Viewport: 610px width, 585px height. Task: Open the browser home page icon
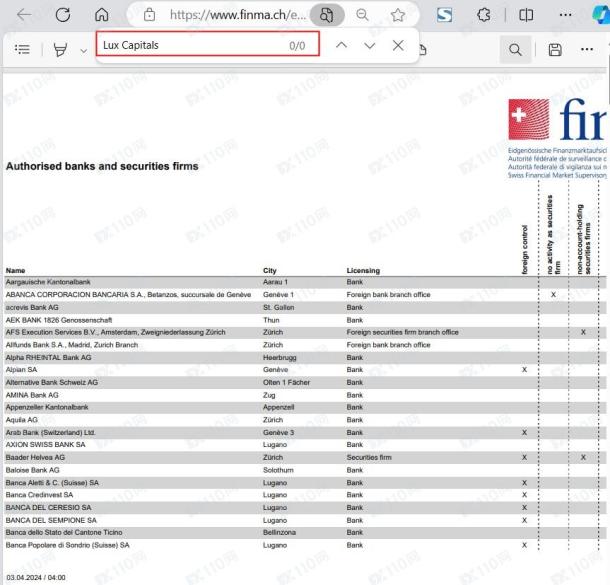click(x=102, y=15)
